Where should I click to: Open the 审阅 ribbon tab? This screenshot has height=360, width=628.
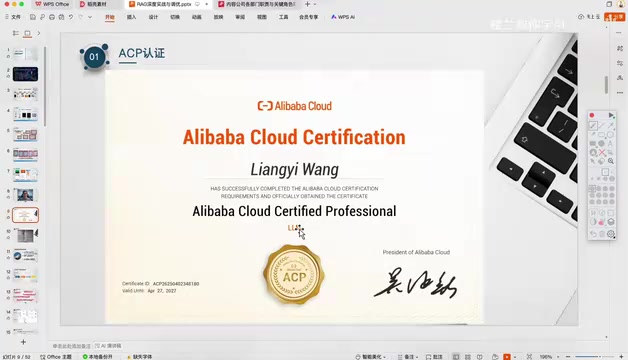tap(240, 17)
